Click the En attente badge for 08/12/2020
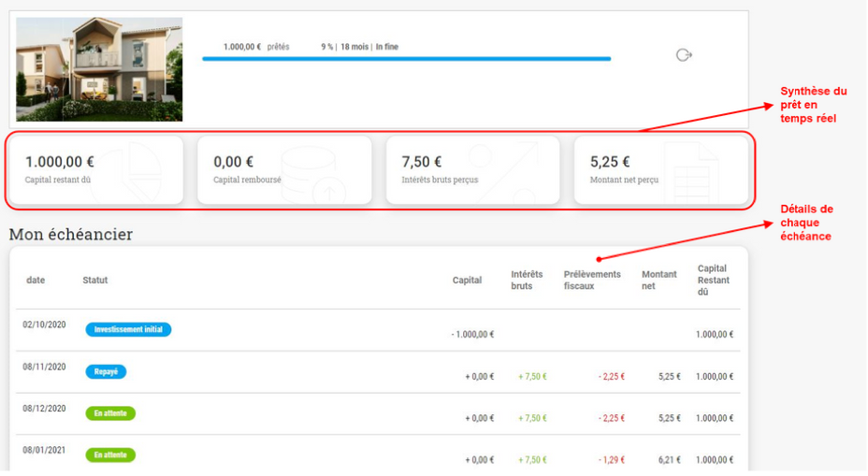Viewport: 868px width, 476px height. tap(110, 413)
